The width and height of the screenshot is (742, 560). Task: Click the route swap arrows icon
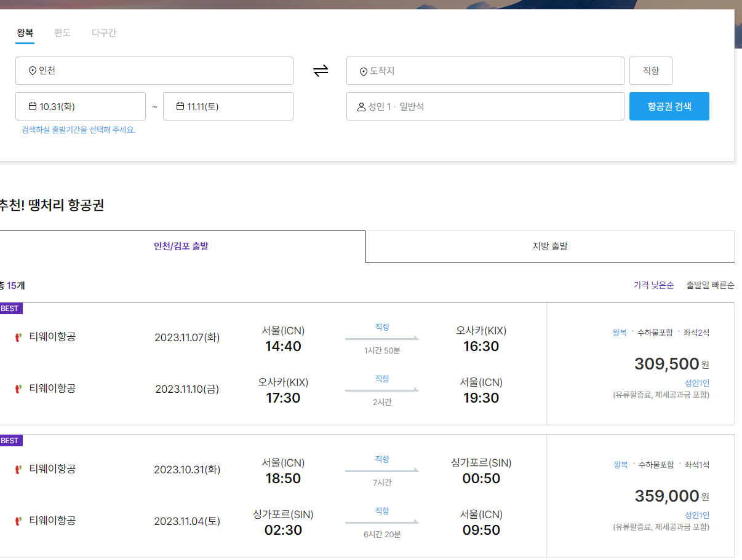pos(320,70)
